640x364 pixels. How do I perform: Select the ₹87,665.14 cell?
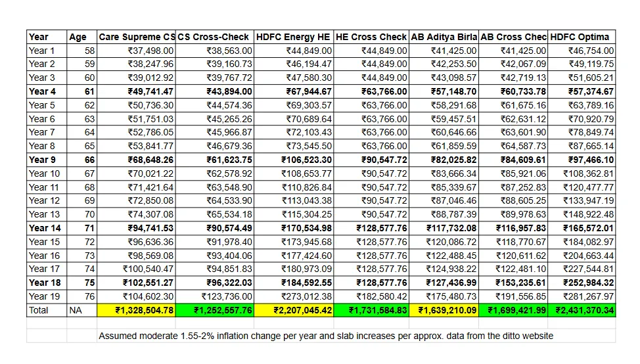click(x=582, y=146)
